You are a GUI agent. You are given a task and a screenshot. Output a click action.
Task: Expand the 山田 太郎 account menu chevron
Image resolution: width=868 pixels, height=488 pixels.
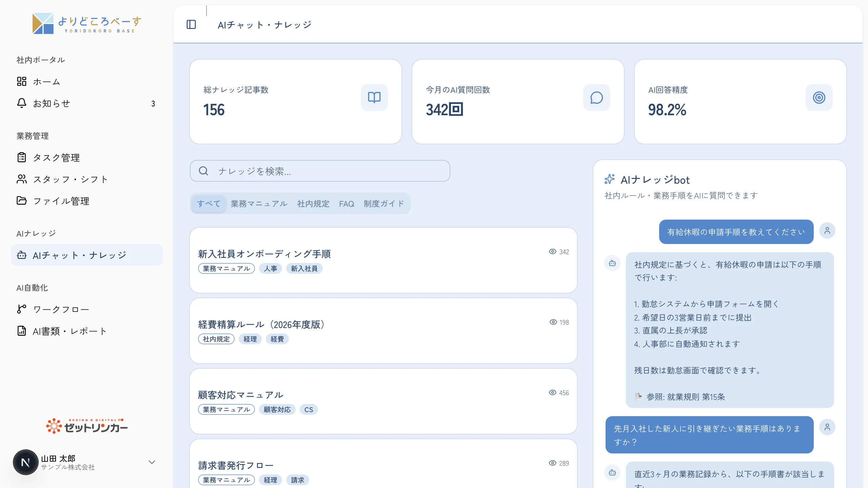click(152, 462)
